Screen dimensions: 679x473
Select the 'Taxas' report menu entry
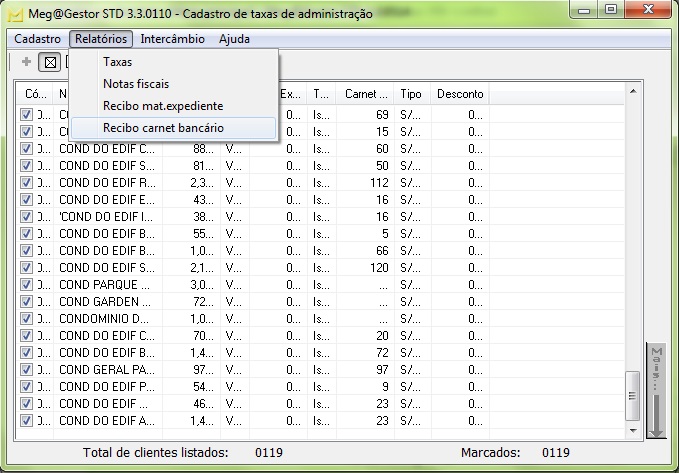[117, 62]
